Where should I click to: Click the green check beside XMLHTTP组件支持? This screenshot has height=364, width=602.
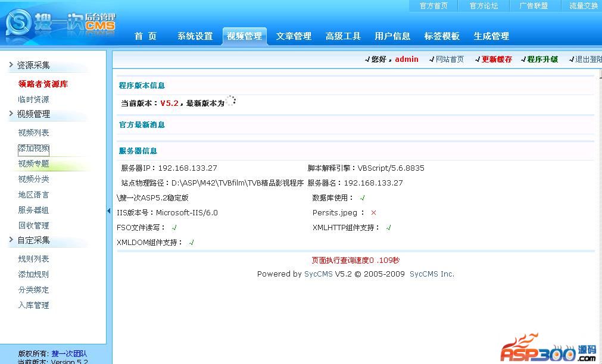click(389, 228)
